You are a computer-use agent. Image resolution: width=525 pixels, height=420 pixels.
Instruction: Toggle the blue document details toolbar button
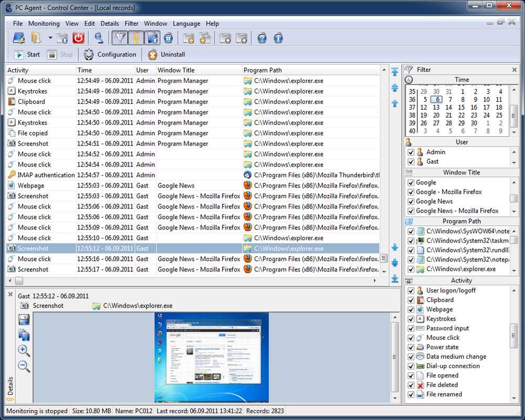click(152, 38)
